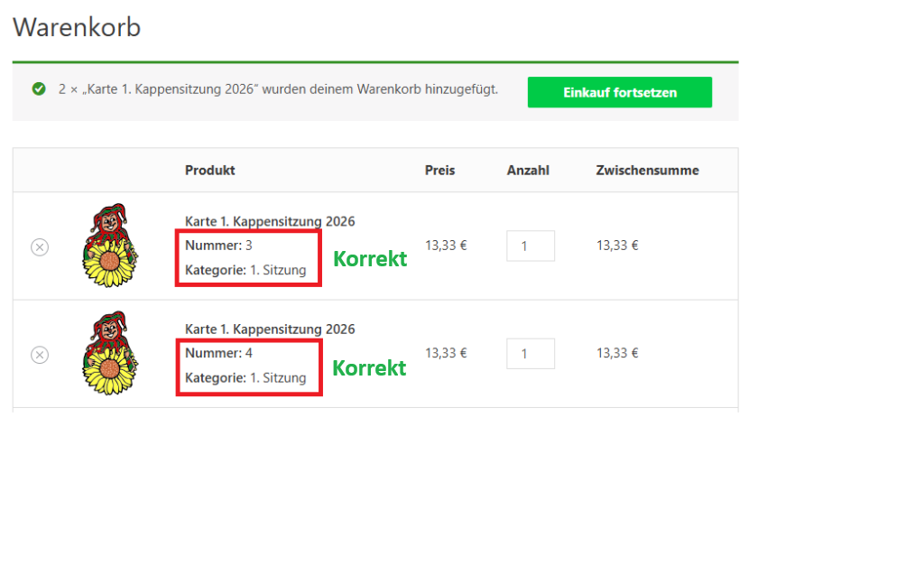924x566 pixels.
Task: Click the Produkt column header
Action: tap(210, 170)
